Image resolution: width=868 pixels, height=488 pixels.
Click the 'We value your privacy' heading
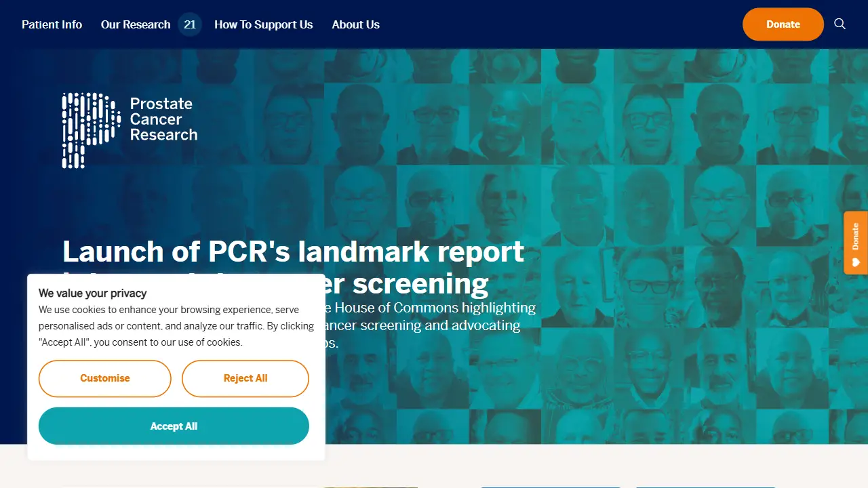tap(93, 293)
